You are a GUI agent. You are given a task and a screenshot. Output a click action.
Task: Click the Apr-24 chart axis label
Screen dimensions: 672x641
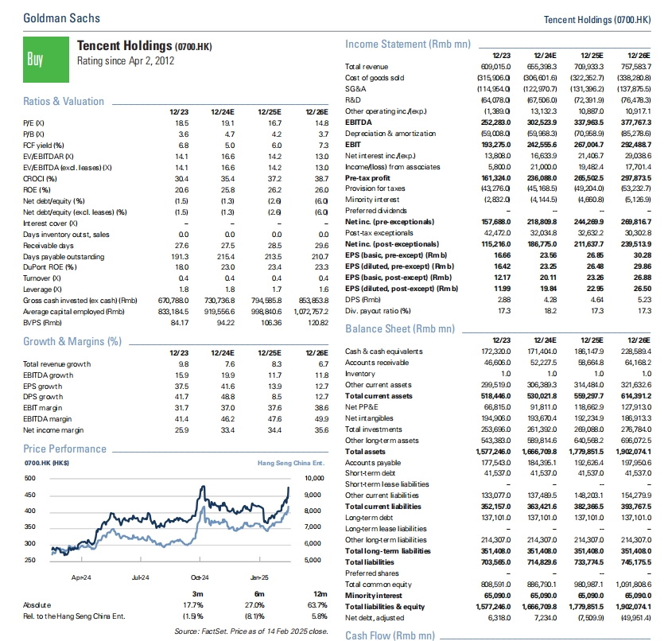pos(81,577)
